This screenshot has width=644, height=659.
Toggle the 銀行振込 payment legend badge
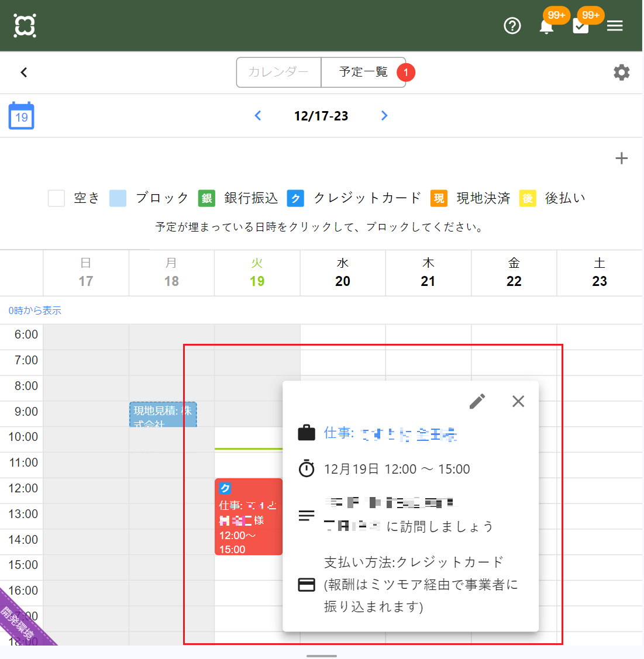(206, 198)
